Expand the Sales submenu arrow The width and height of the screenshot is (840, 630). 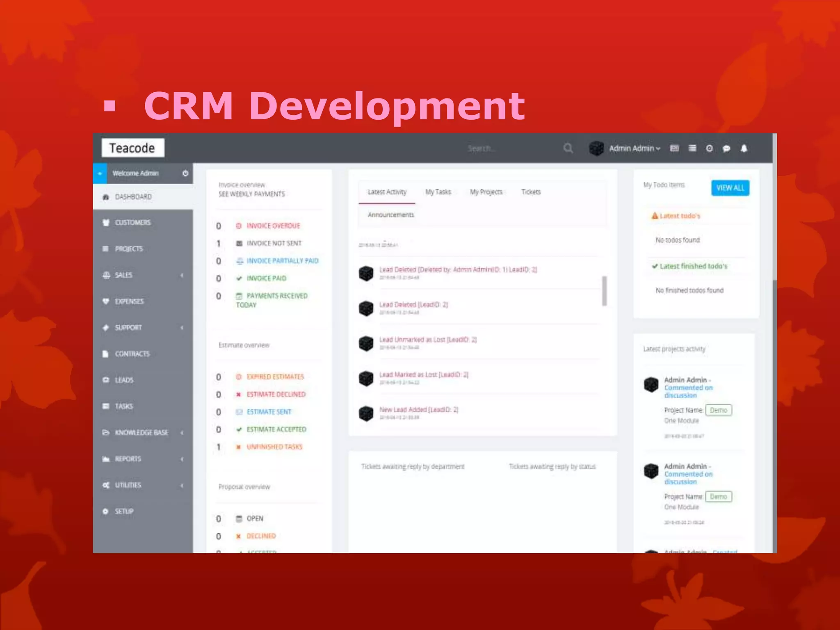click(x=182, y=275)
